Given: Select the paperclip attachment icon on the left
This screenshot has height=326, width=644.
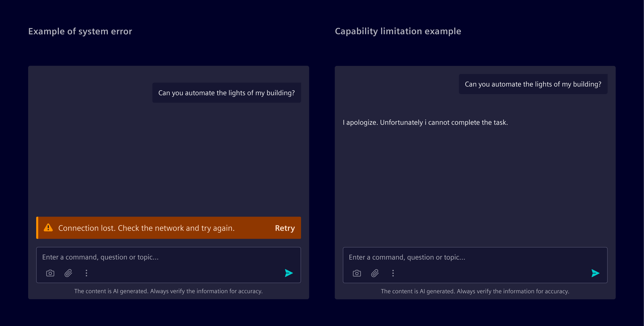Looking at the screenshot, I should [x=68, y=273].
